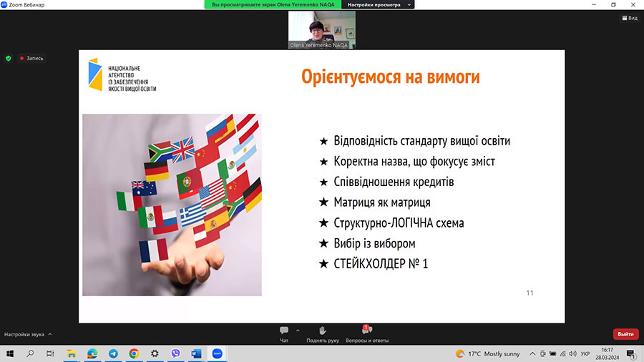Open Google Chrome from taskbar
The width and height of the screenshot is (644, 362).
(134, 353)
